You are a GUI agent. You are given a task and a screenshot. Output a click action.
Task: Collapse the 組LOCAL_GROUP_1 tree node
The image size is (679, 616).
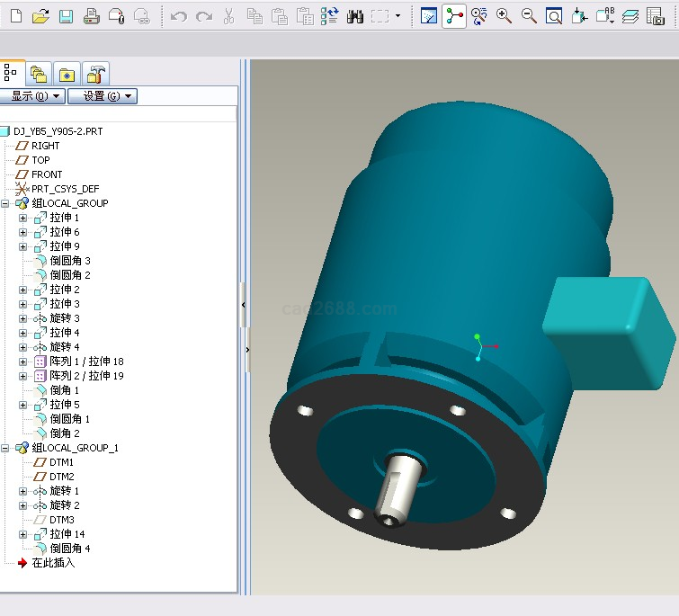point(6,448)
